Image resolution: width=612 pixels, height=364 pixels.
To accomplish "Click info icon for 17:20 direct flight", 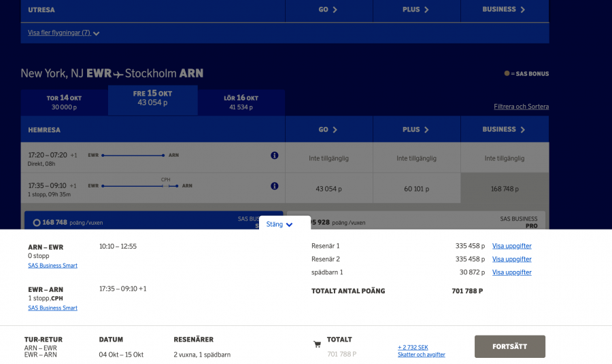I will coord(275,156).
